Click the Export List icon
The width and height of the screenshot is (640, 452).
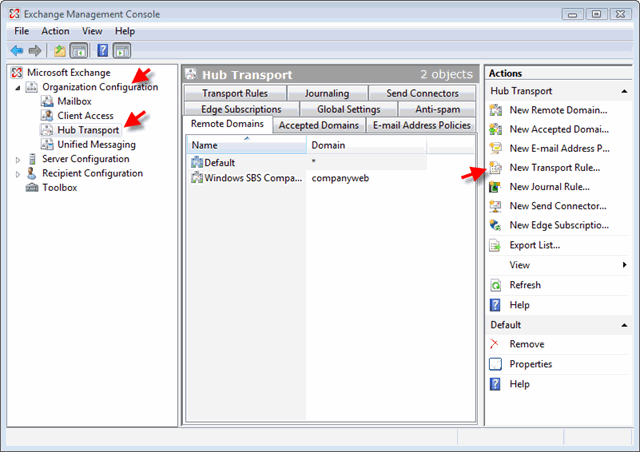[496, 245]
